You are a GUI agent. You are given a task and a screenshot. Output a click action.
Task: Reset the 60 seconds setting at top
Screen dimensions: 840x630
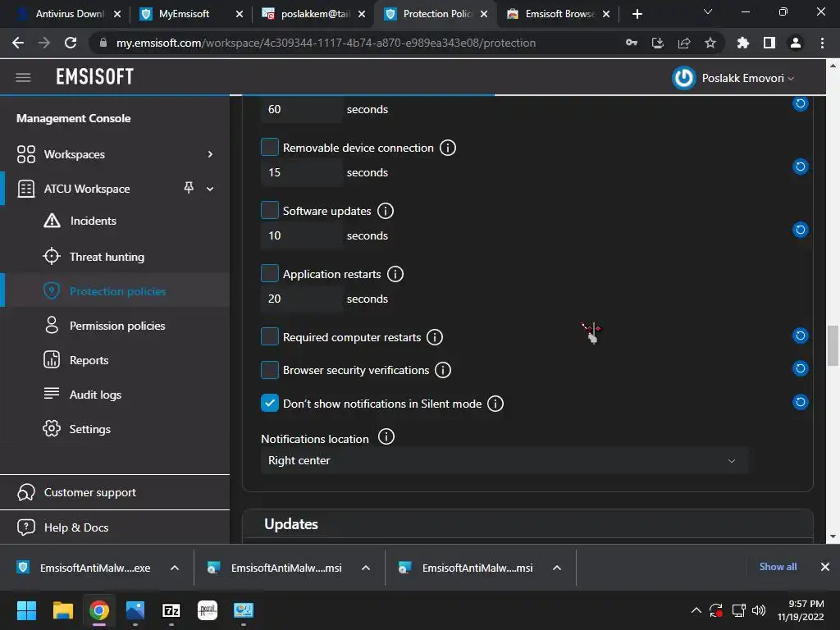click(x=801, y=103)
